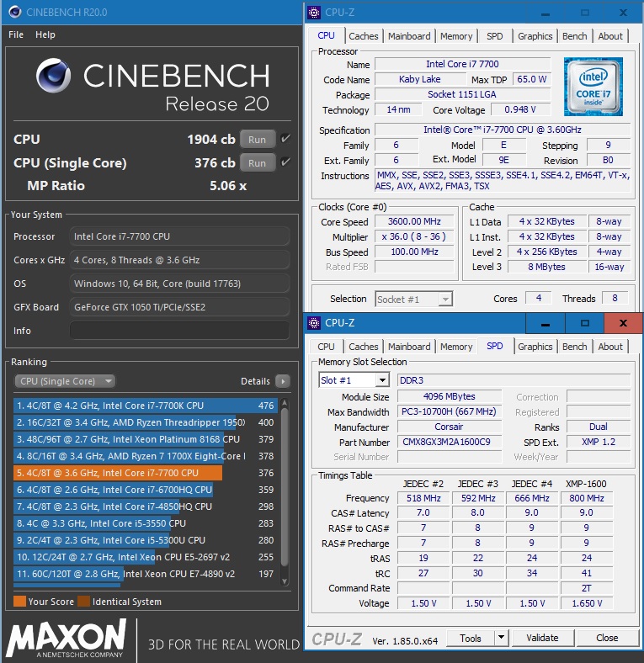Switch to Caches tab in lower CPU-Z

(x=364, y=347)
